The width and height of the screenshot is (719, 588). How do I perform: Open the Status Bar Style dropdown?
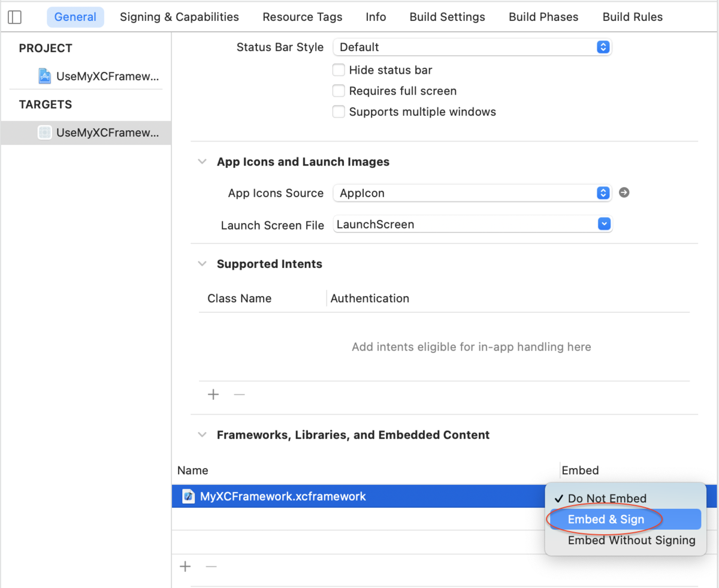tap(472, 47)
